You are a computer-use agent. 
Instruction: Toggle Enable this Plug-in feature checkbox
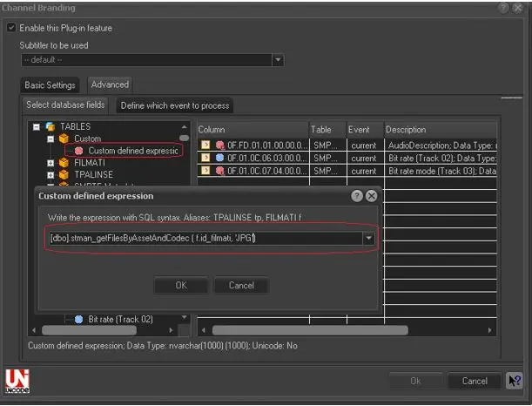tap(12, 28)
